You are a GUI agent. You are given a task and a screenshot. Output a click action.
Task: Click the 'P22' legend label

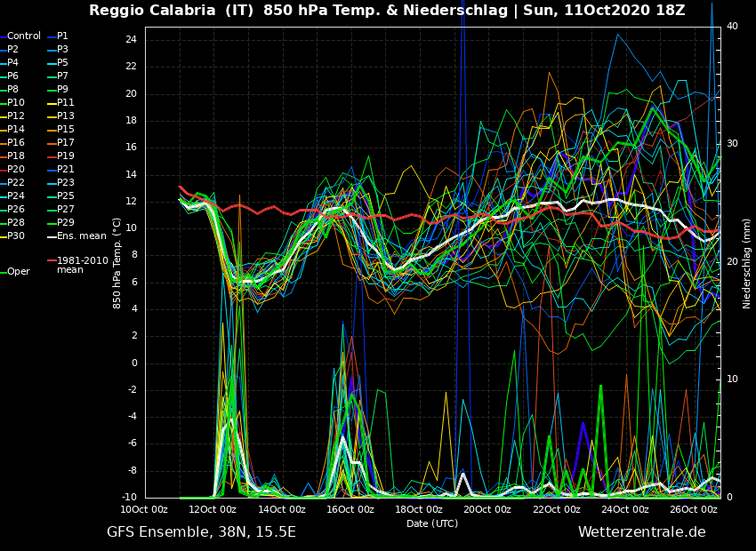click(x=15, y=182)
